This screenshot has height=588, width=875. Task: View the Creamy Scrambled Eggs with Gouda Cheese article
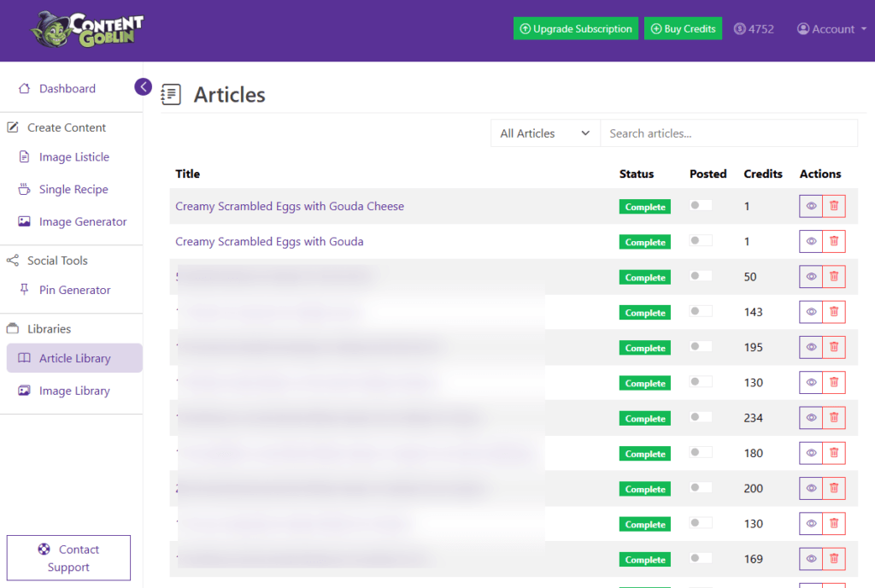coord(811,207)
